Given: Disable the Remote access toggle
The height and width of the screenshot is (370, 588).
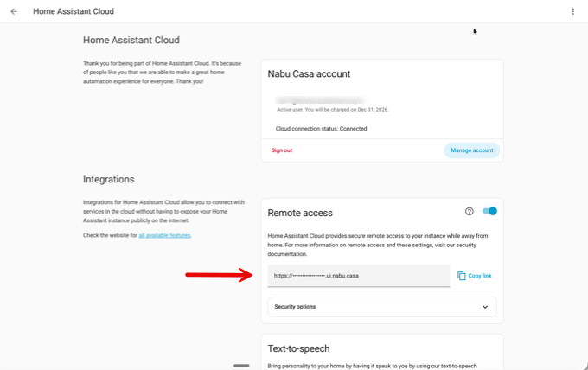Looking at the screenshot, I should coord(489,211).
